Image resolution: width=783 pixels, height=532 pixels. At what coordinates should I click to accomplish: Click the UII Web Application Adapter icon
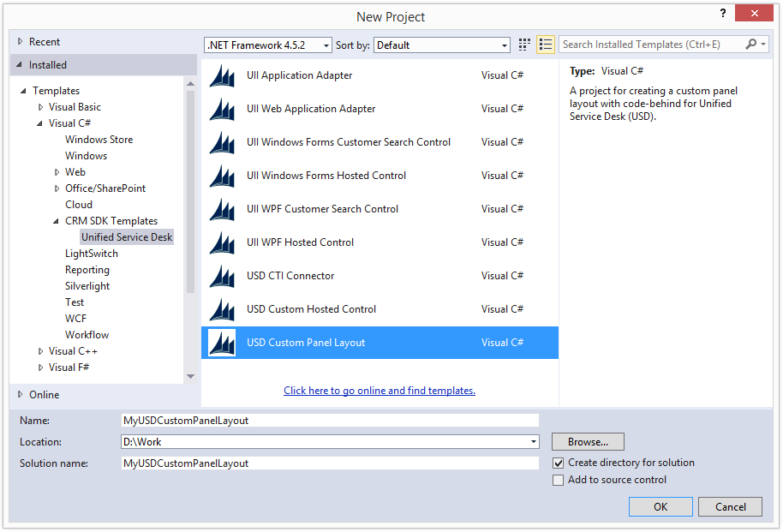point(222,109)
